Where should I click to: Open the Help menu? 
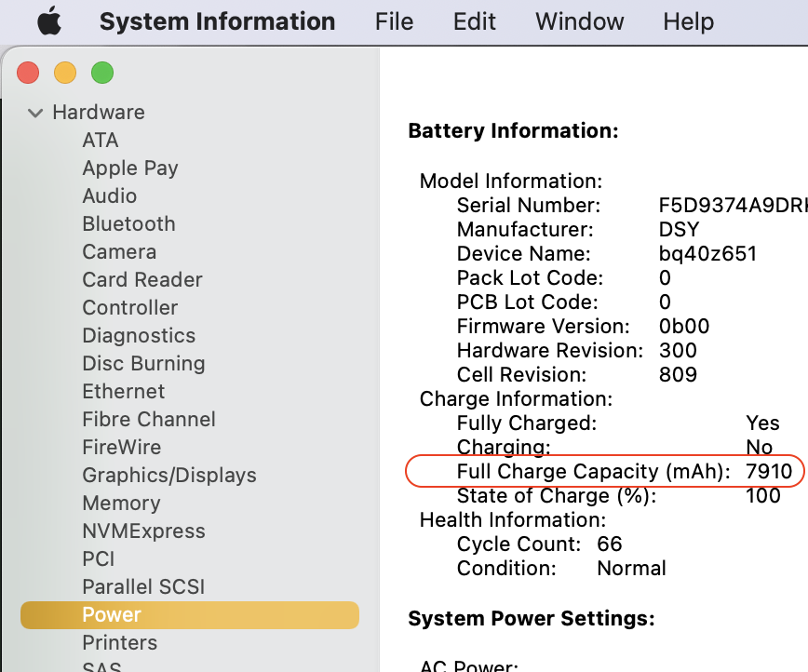point(689,21)
